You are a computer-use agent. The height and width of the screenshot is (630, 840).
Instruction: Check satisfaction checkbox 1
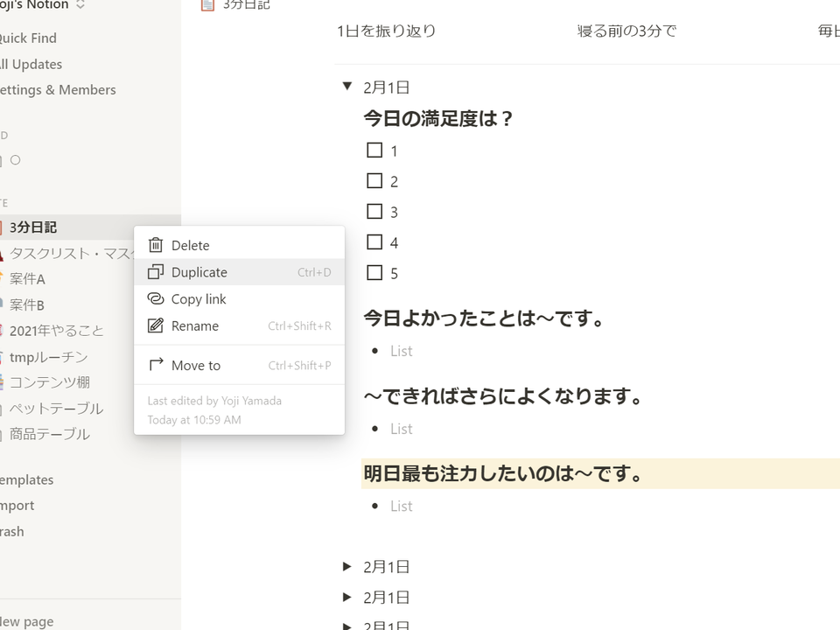374,150
